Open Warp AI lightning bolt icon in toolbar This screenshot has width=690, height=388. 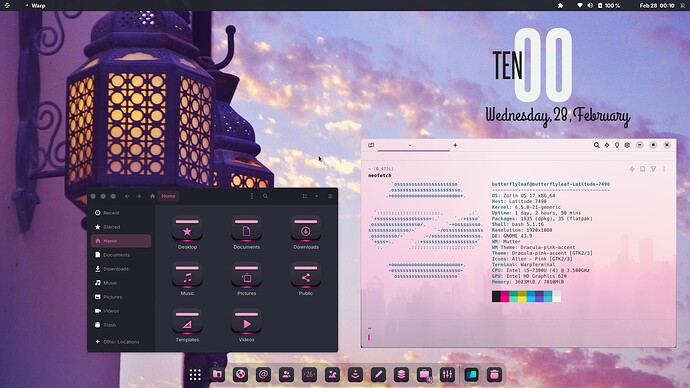[607, 145]
